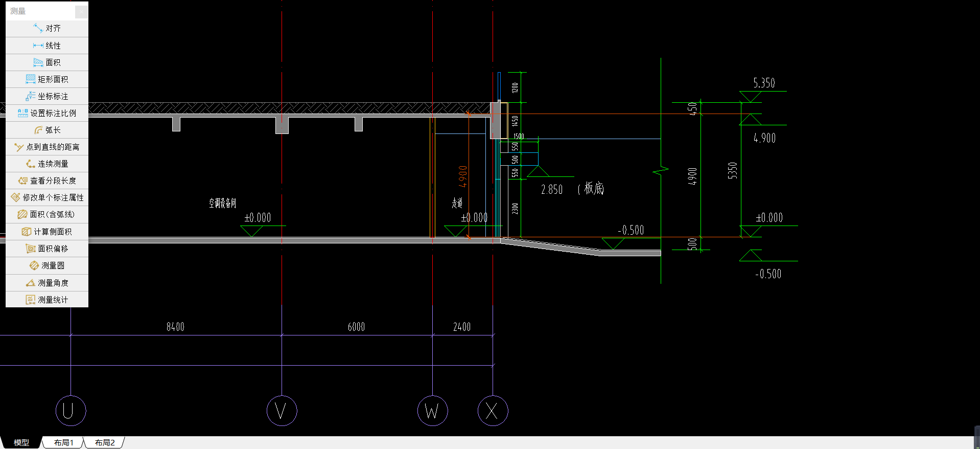980x449 pixels.
Task: Select the 测量圆 circle measurement tool
Action: [47, 265]
